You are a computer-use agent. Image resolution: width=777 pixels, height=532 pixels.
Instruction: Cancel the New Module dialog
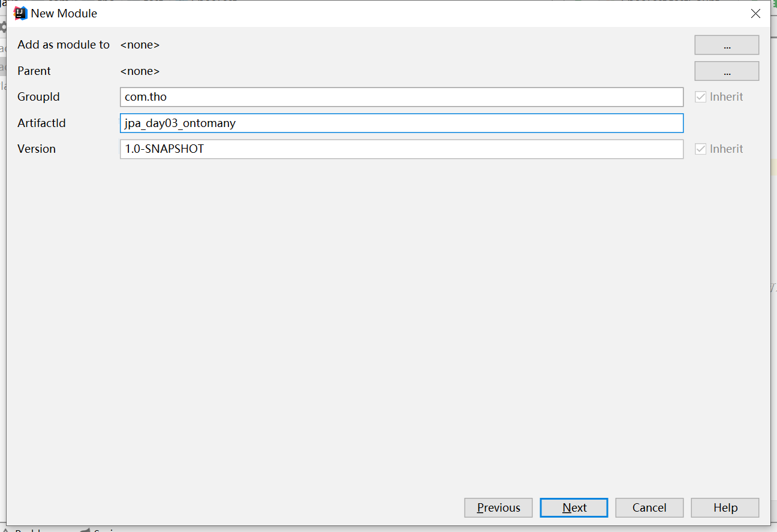[649, 507]
